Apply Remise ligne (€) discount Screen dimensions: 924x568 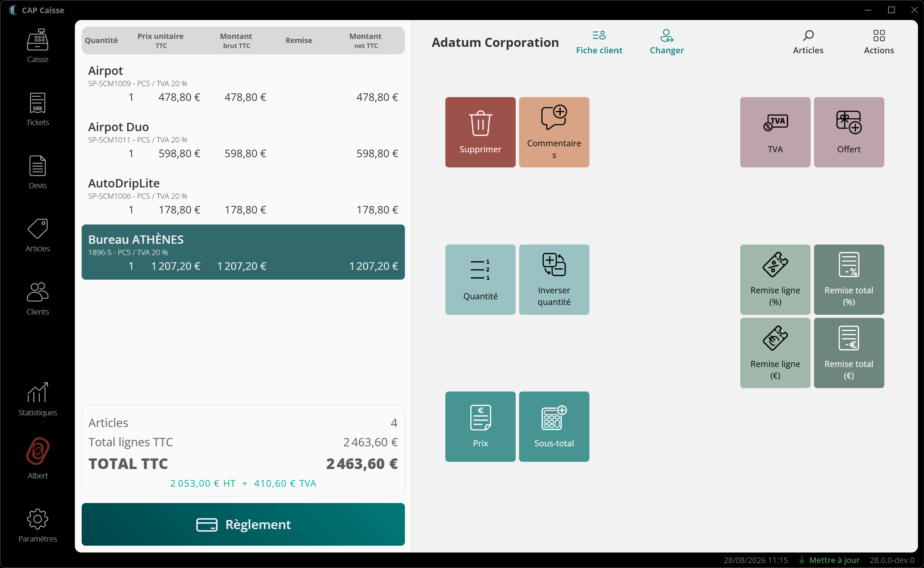[x=775, y=353]
